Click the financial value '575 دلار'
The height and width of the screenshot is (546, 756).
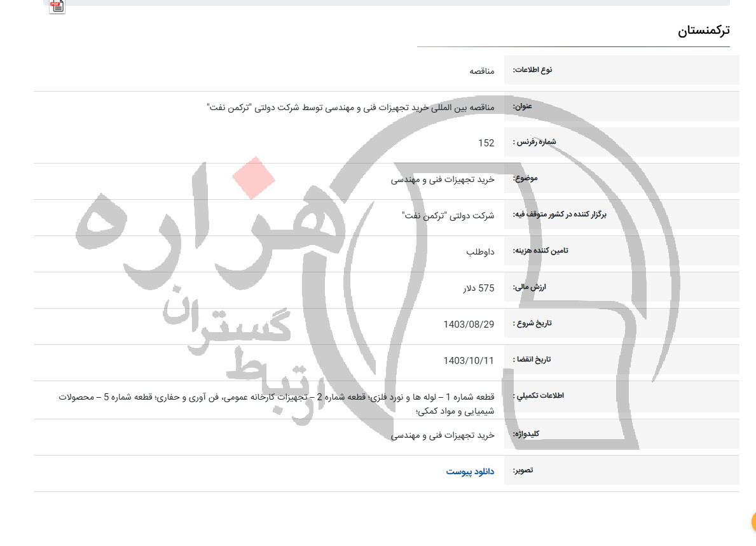click(x=477, y=288)
